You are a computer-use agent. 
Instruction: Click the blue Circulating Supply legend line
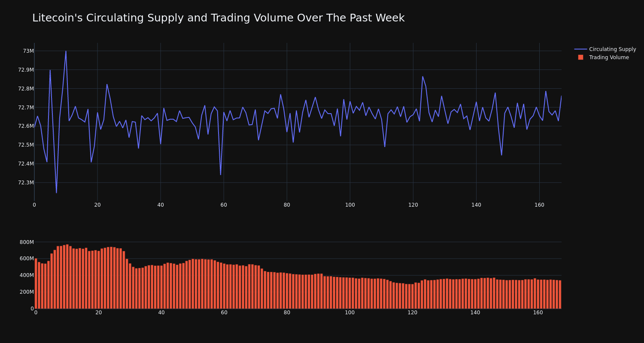point(580,49)
